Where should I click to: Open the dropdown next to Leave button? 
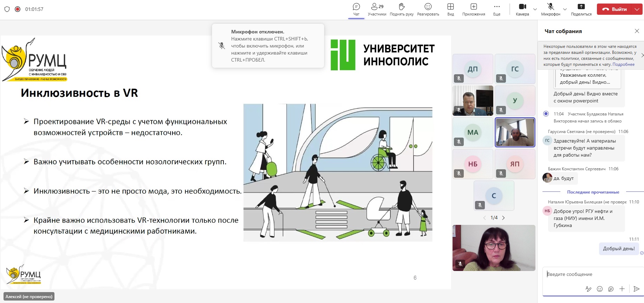pos(637,10)
